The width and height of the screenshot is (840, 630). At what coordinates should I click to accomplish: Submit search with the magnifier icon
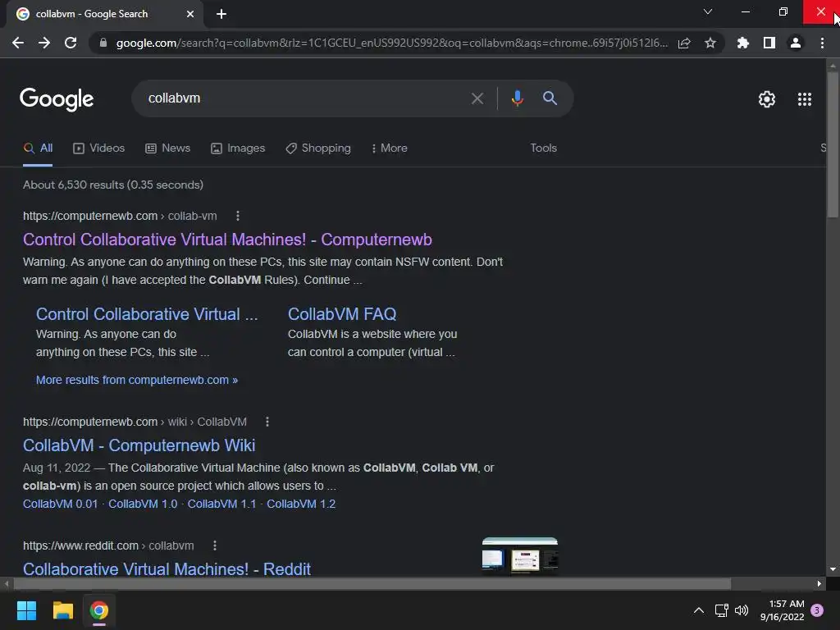(x=550, y=98)
